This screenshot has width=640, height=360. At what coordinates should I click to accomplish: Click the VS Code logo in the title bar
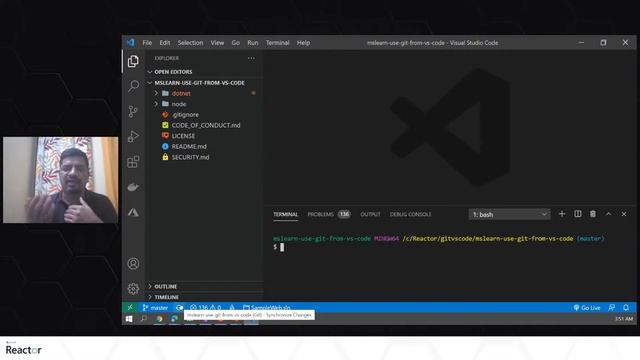[x=131, y=42]
